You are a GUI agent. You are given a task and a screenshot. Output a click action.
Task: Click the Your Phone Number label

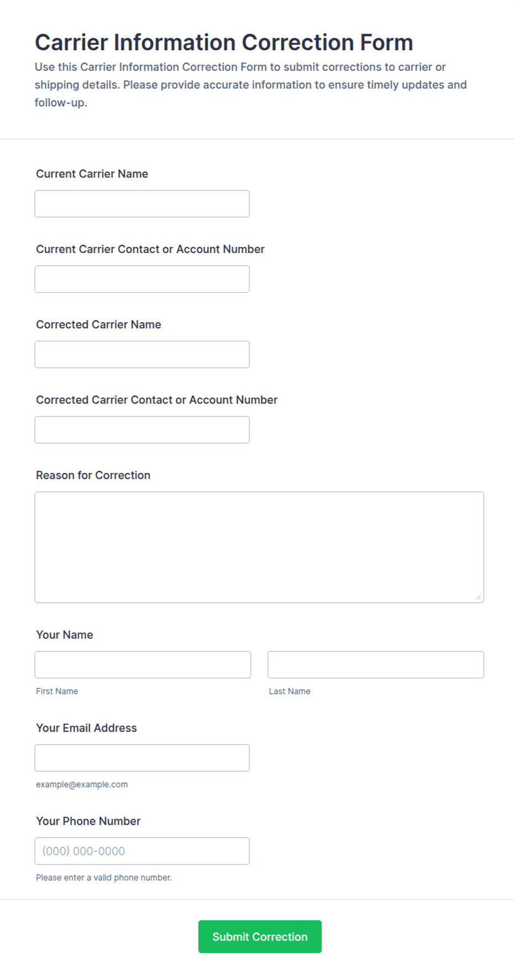[x=88, y=821]
